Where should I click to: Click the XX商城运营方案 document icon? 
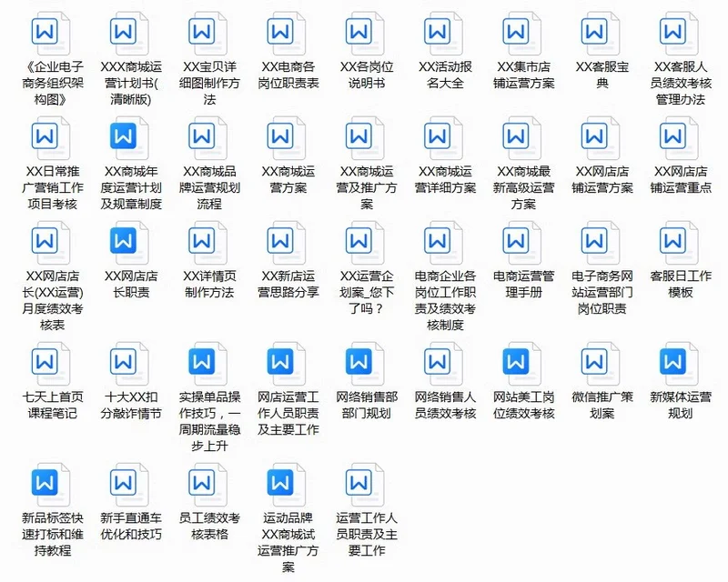(x=286, y=138)
